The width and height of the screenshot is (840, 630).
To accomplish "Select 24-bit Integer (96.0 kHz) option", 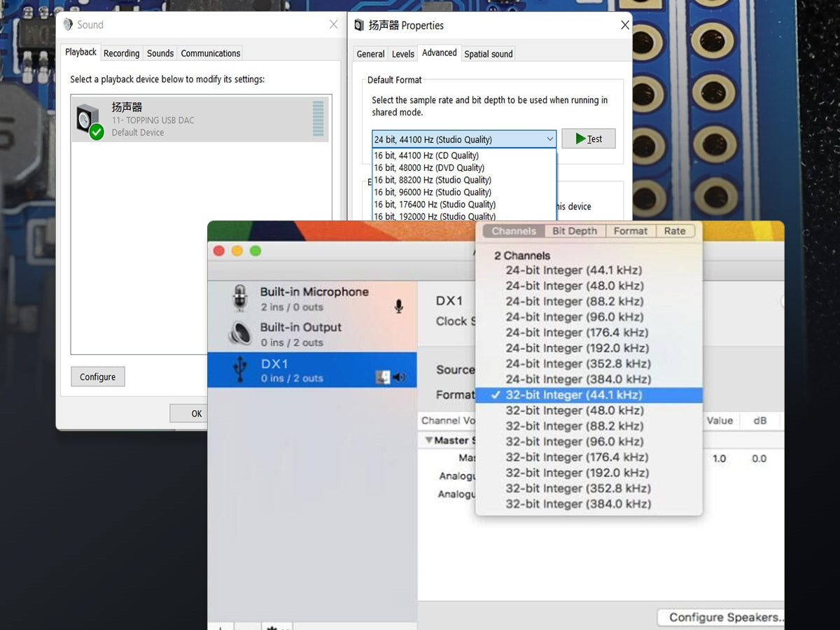I will click(x=574, y=317).
